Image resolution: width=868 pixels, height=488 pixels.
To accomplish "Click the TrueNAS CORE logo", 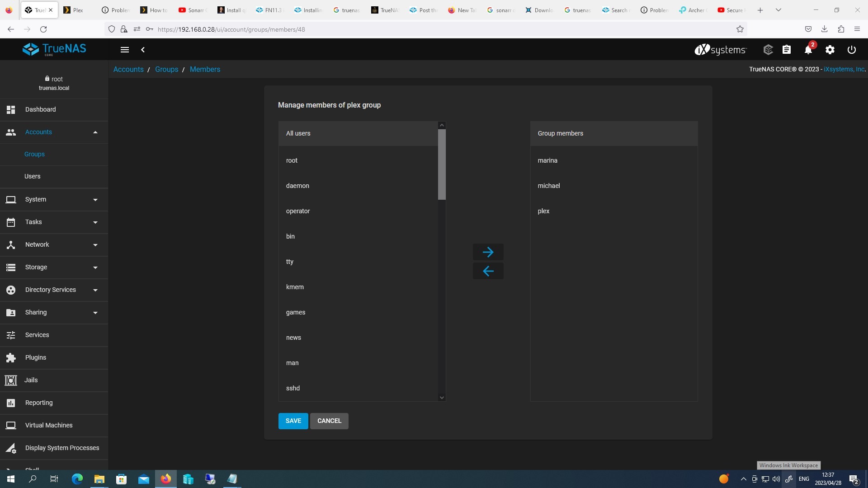I will 54,49.
